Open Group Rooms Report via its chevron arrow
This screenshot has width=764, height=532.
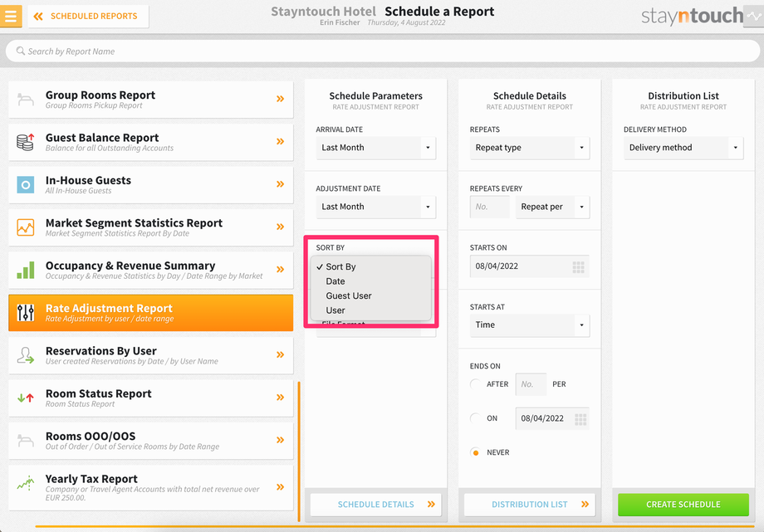click(x=280, y=99)
